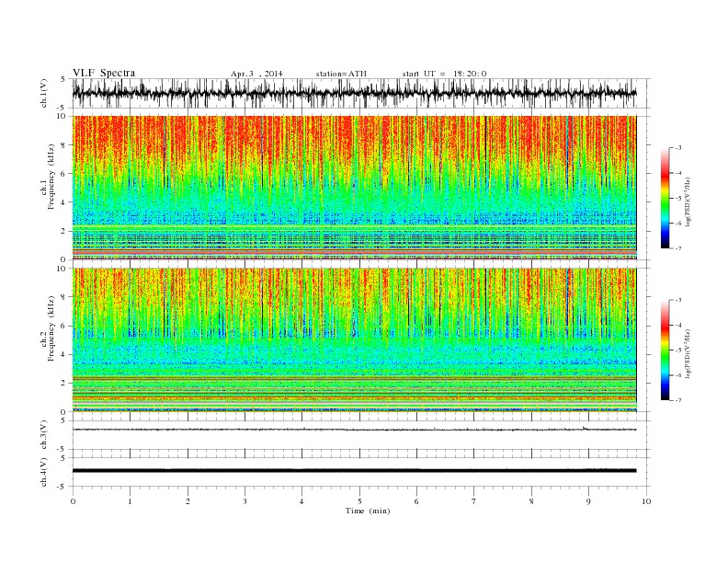Click the ch.1 "Frequency (kHz)" axis label
728x563 pixels.
tap(51, 177)
